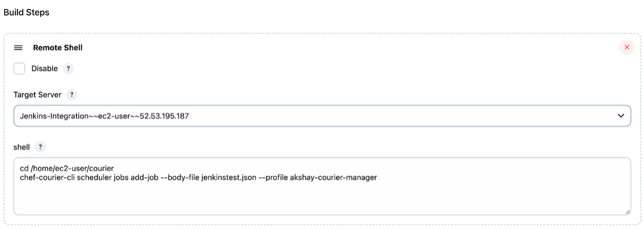Click the shell textarea resize grip
This screenshot has width=644, height=229.
(x=628, y=212)
